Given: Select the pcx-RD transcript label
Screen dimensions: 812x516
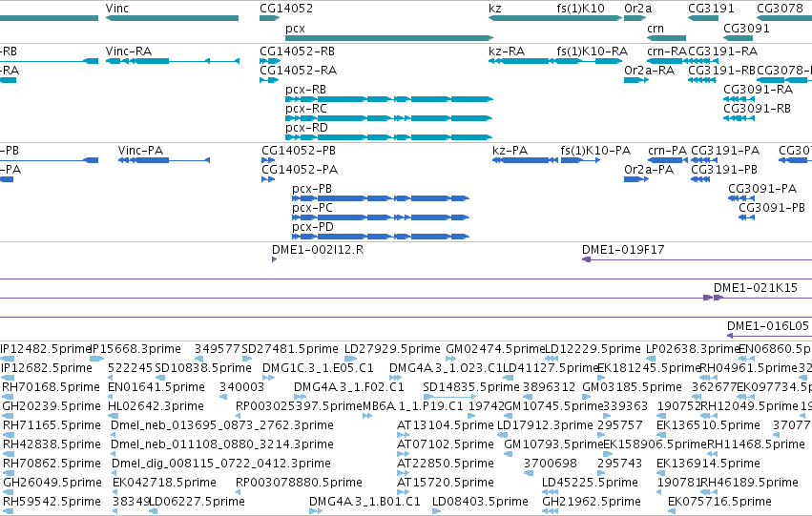Looking at the screenshot, I should tap(306, 127).
